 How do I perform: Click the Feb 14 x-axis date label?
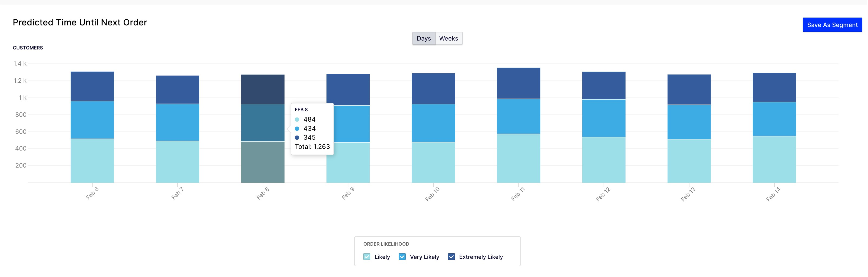point(773,194)
